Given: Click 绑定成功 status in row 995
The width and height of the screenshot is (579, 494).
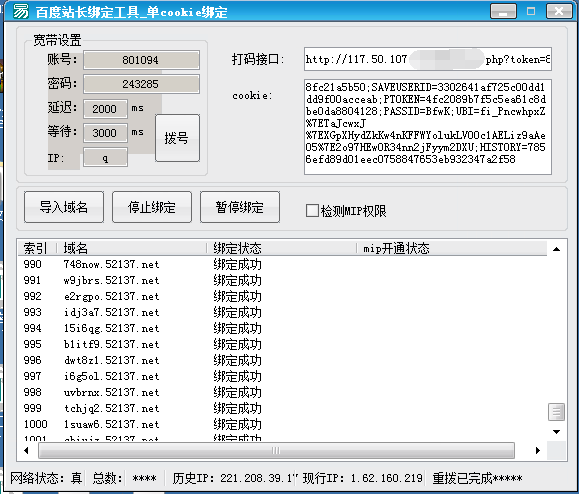Looking at the screenshot, I should pos(237,344).
